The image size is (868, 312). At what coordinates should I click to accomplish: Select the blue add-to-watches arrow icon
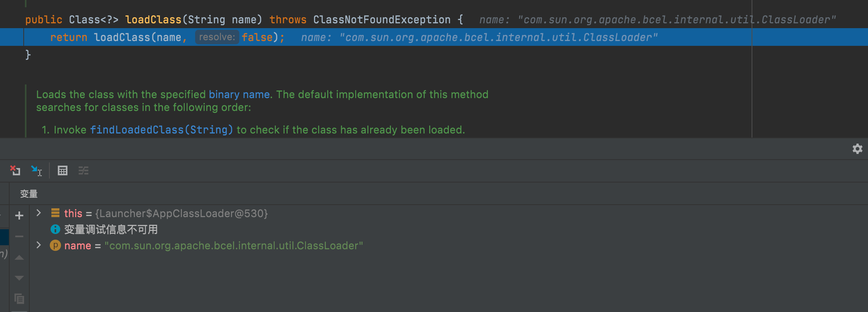pyautogui.click(x=36, y=170)
